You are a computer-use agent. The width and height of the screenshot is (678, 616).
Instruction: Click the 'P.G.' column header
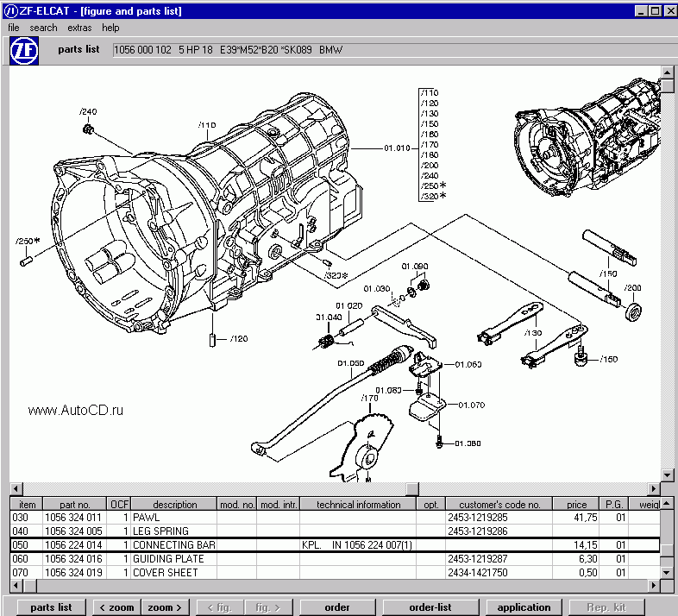(x=613, y=505)
